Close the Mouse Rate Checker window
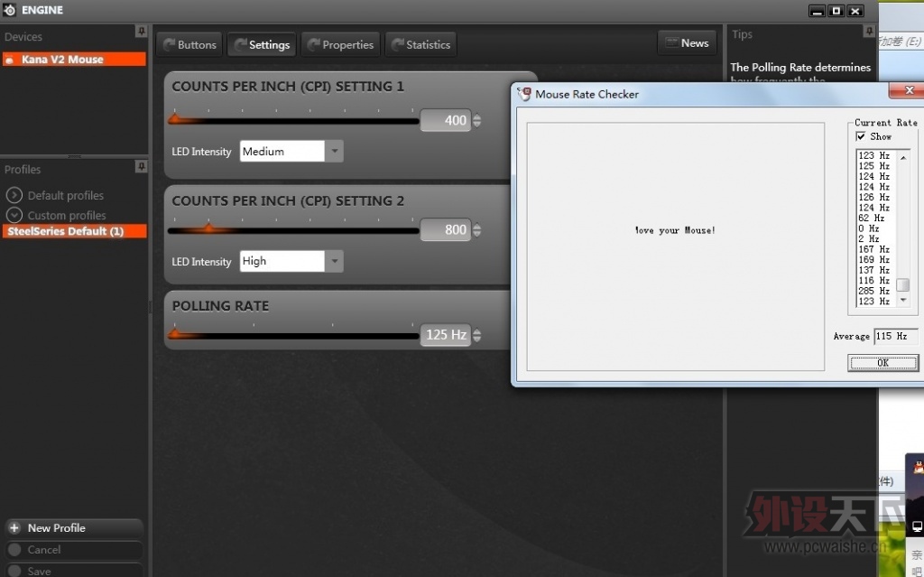Screen dimensions: 924x577 [x=908, y=90]
